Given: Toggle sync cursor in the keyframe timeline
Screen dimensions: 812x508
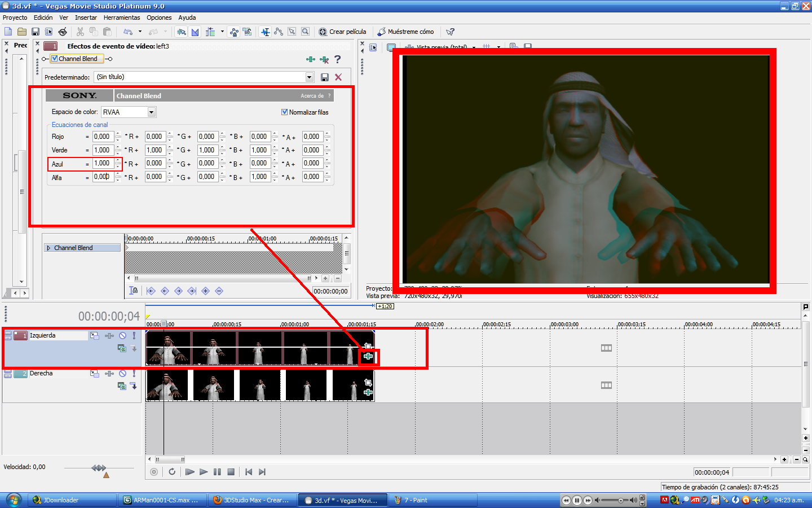Looking at the screenshot, I should (134, 291).
